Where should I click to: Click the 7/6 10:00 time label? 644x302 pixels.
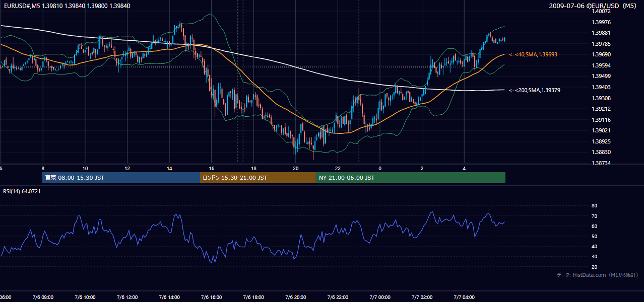point(85,297)
